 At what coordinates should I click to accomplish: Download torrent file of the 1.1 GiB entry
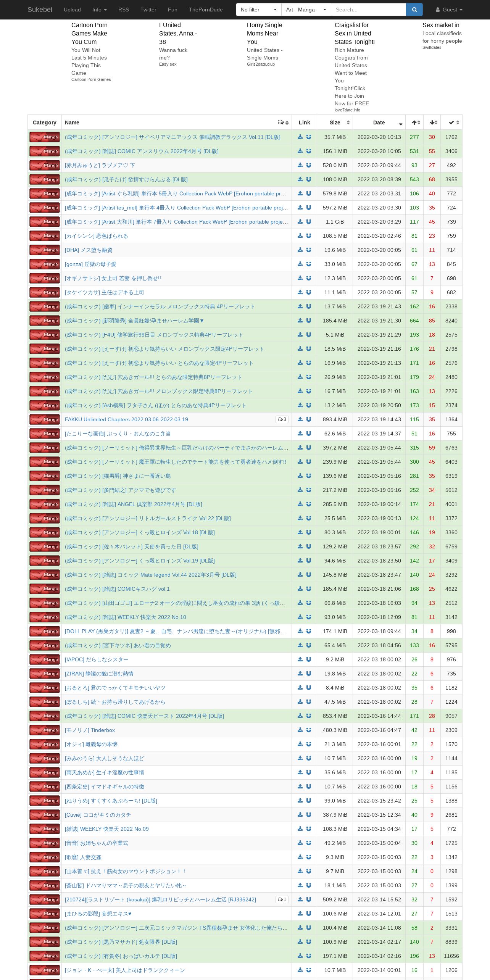(300, 222)
